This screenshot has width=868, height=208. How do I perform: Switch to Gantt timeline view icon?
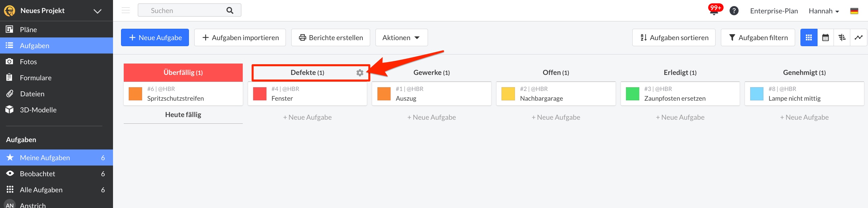click(842, 37)
